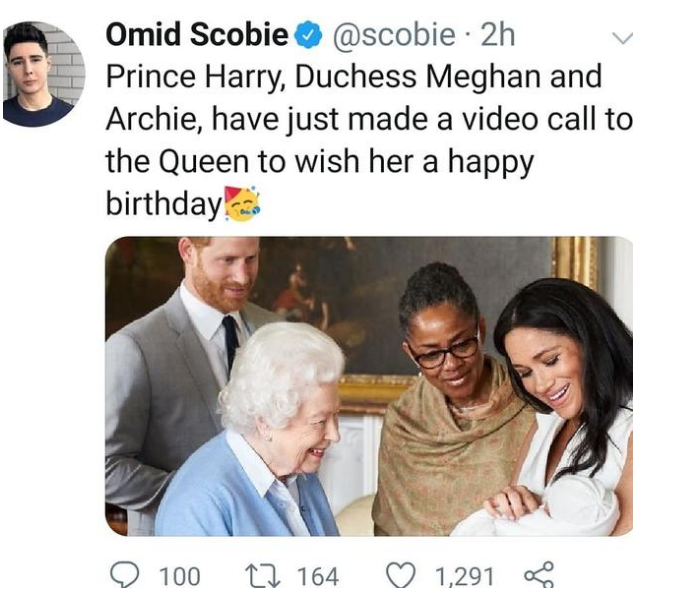Click the reply speech bubble icon
Image resolution: width=674 pixels, height=608 pixels.
point(125,576)
